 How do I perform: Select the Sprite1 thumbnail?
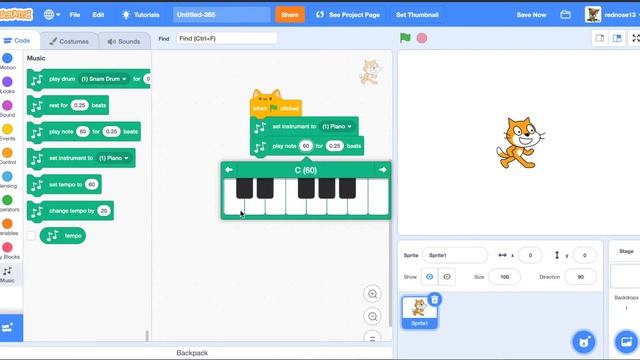pos(419,312)
